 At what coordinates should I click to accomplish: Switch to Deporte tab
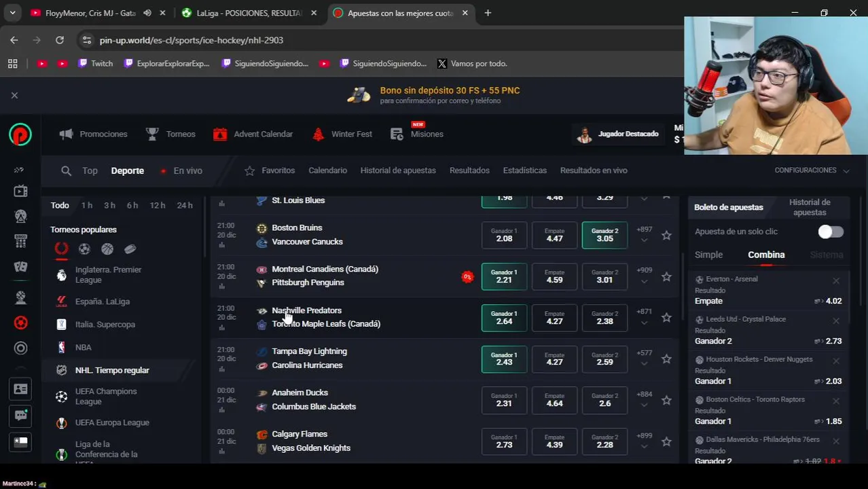coord(127,171)
